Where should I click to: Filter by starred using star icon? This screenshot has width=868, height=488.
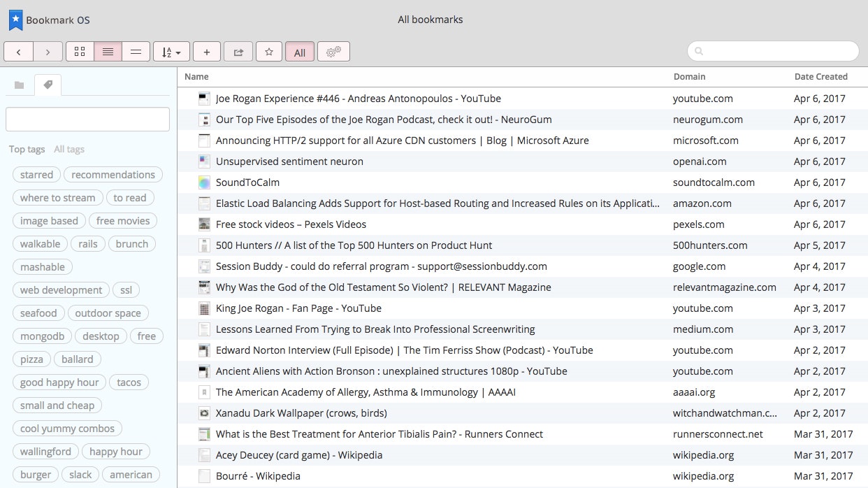pos(269,52)
